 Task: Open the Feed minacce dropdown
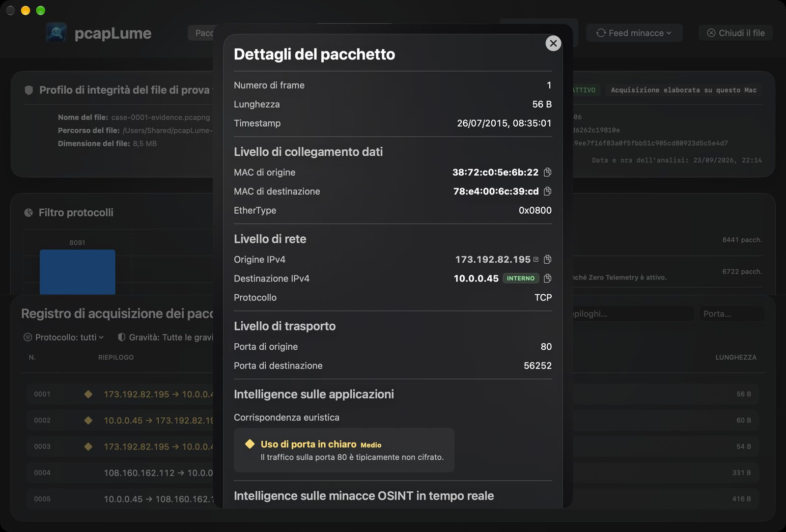(634, 33)
